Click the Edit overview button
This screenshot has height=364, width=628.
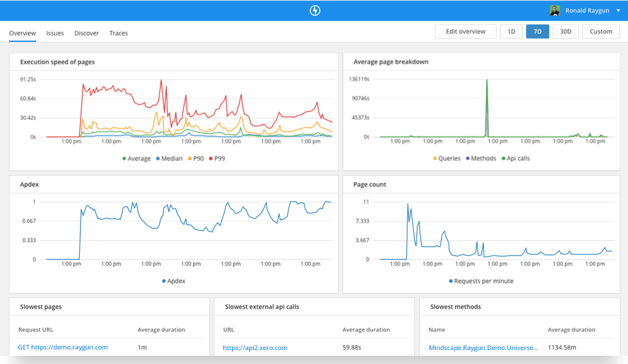pyautogui.click(x=466, y=32)
